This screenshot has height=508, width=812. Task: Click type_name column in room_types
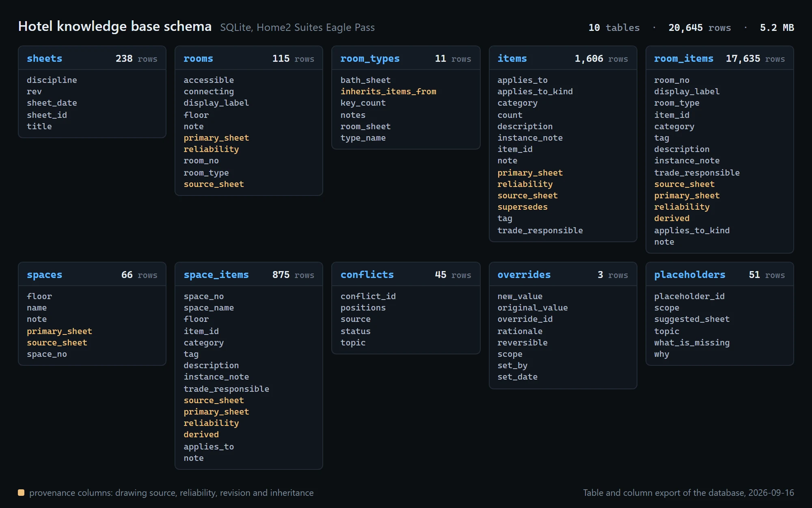tap(363, 138)
